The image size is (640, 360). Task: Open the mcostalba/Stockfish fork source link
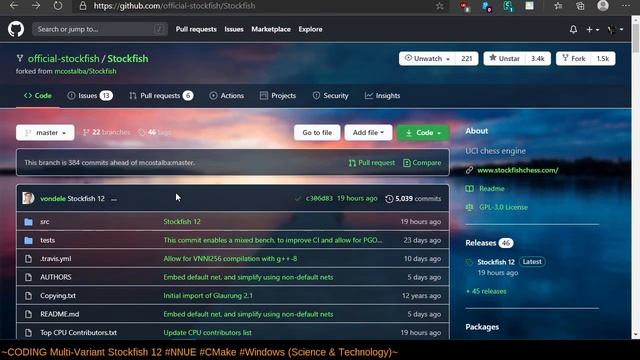point(85,71)
